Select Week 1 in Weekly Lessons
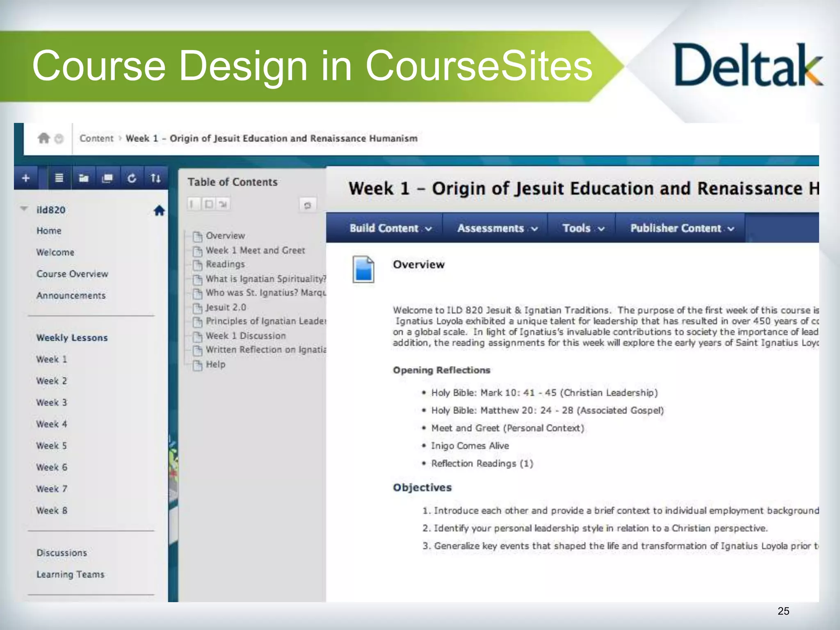Screen dimensions: 840x630 coord(52,359)
